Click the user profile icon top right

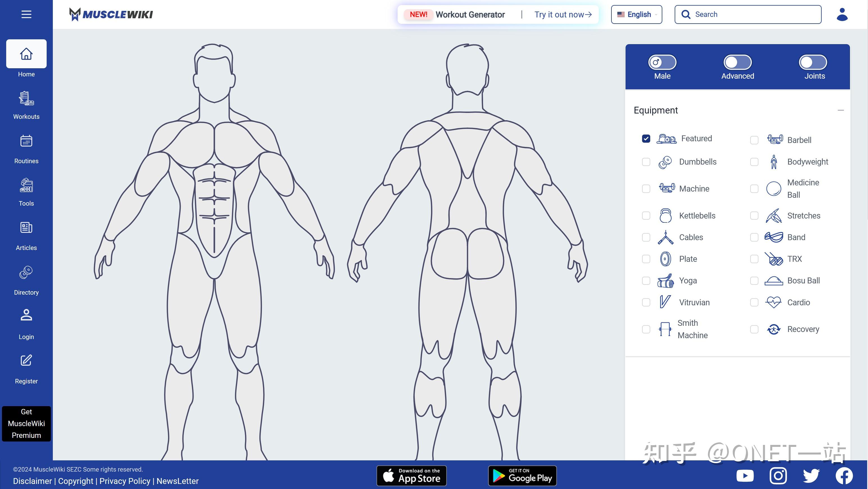(842, 14)
